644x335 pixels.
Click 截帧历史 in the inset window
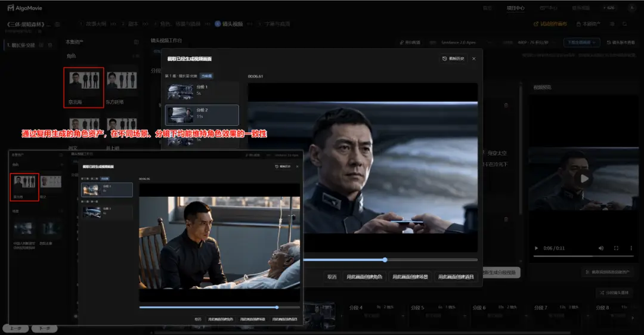[283, 166]
